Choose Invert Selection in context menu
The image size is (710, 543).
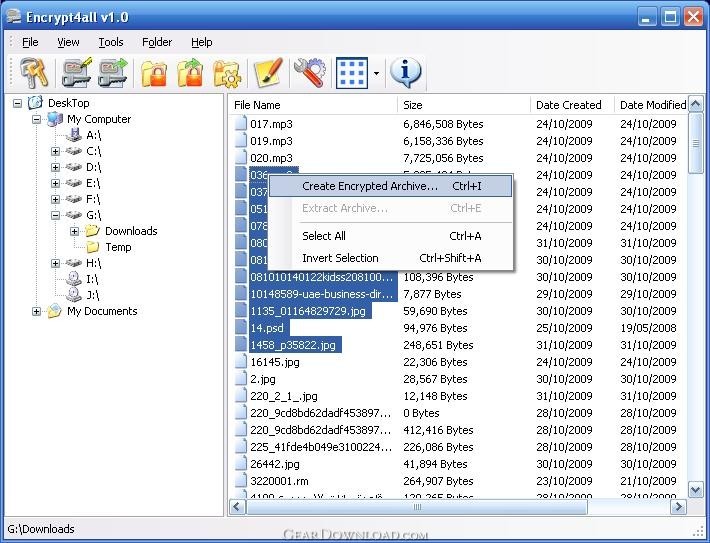(391, 258)
